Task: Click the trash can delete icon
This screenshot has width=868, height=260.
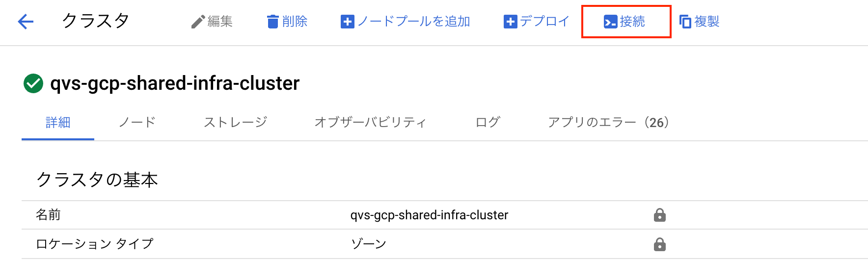Action: 272,22
